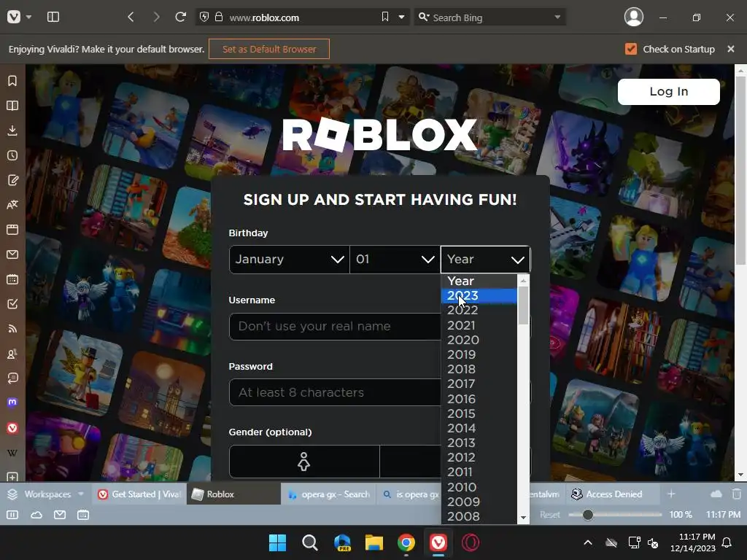747x560 pixels.
Task: Expand the Workspaces dropdown
Action: [81, 494]
